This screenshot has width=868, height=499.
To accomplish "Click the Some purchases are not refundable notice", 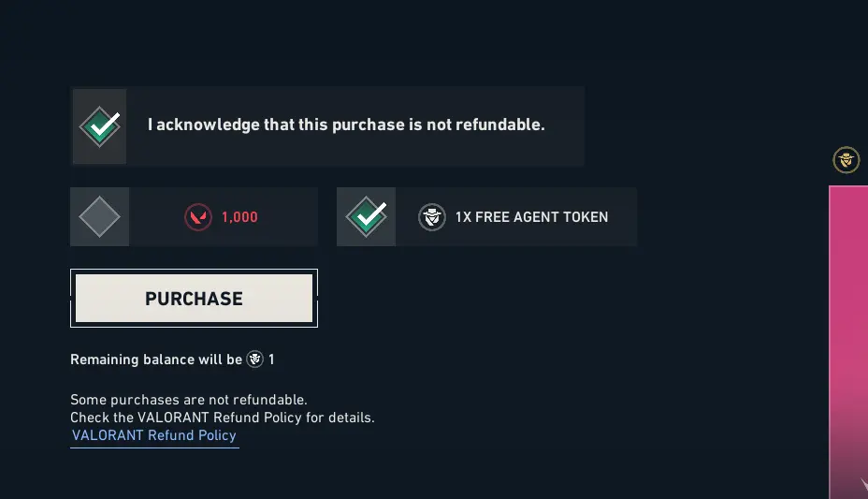I will pyautogui.click(x=189, y=400).
